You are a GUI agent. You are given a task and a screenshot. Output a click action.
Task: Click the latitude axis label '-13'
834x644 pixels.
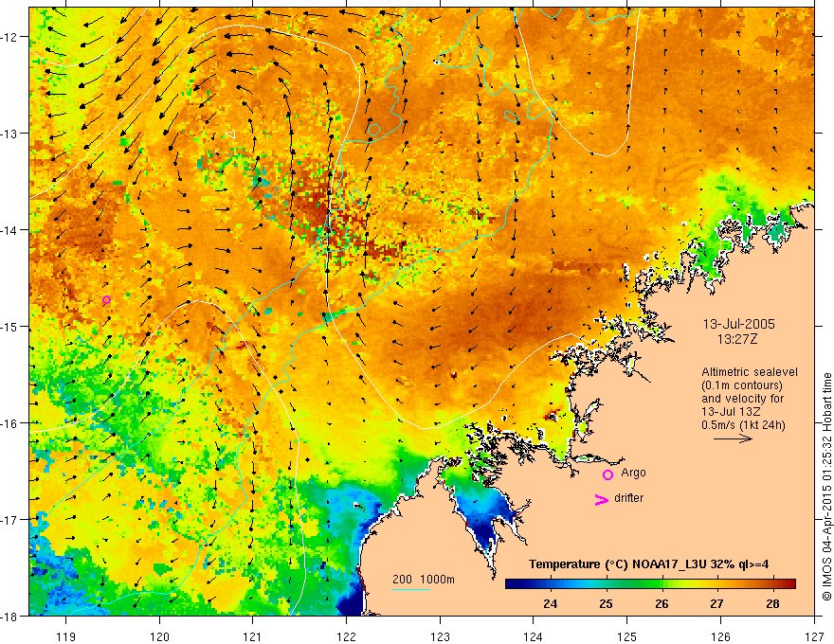[9, 134]
